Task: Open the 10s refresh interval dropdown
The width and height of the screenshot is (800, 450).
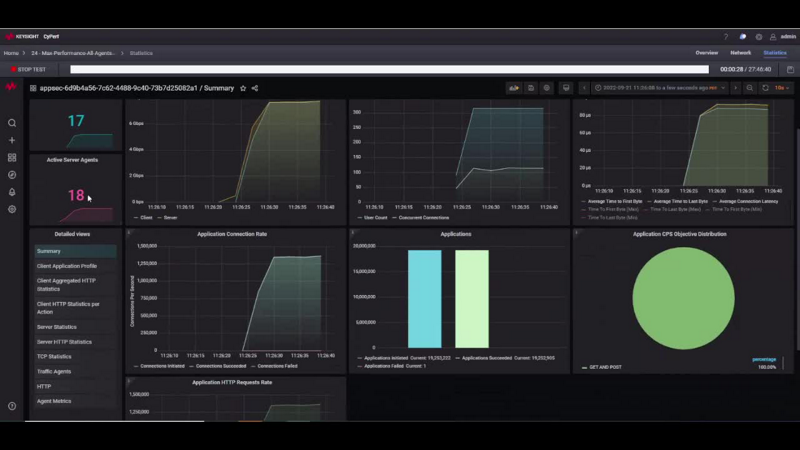Action: click(x=782, y=88)
